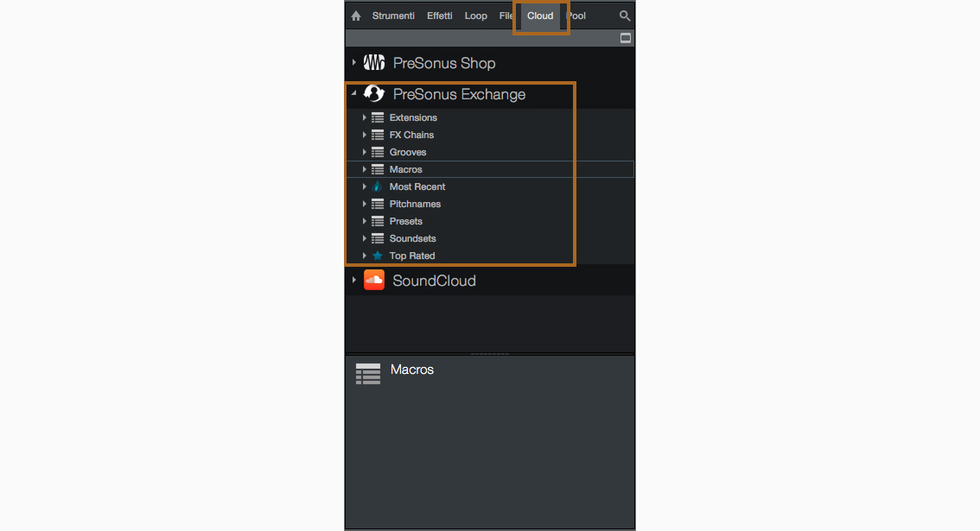Viewport: 980px width, 531px height.
Task: Click the PreSonus Shop logo icon
Action: pos(373,63)
